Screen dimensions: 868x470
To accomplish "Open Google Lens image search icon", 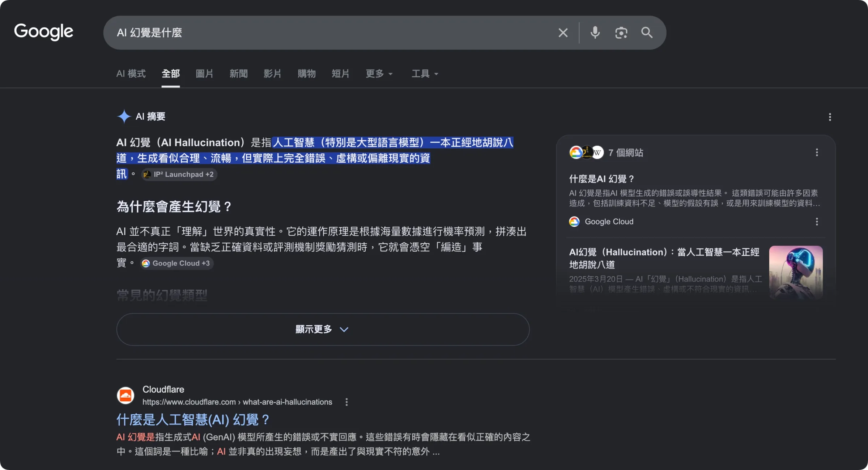I will pyautogui.click(x=621, y=33).
